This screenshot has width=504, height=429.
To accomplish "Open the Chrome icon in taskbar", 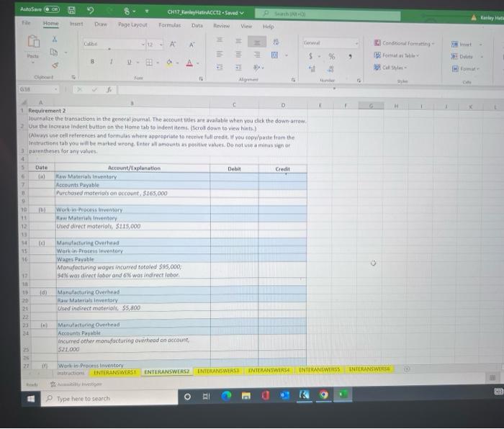I will coord(323,394).
